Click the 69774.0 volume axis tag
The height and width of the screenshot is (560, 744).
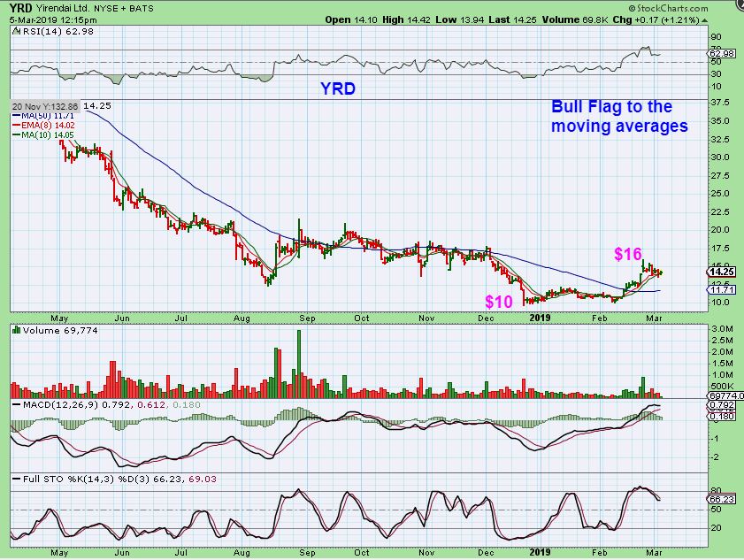[725, 395]
